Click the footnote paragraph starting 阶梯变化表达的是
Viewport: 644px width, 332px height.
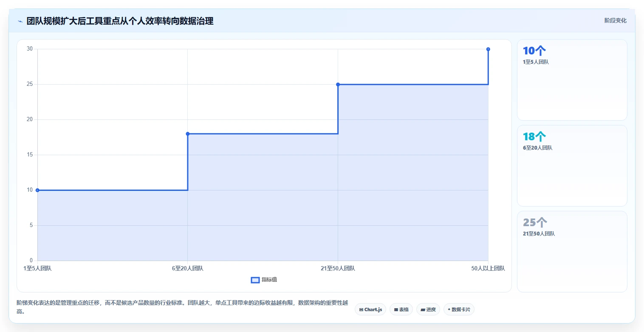coord(182,307)
